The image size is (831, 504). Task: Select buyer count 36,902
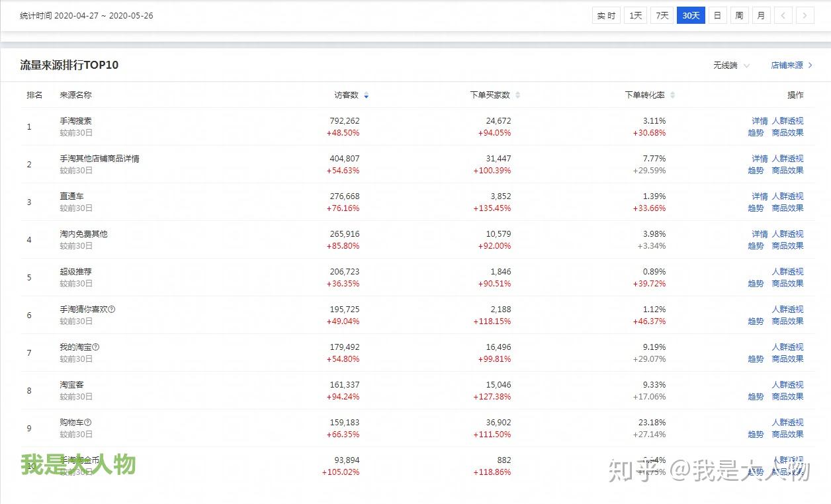(x=498, y=423)
